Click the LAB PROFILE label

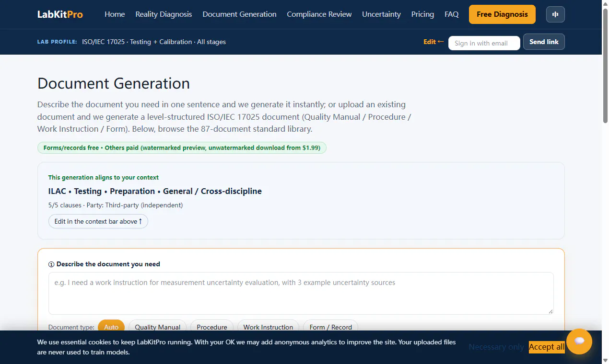57,42
